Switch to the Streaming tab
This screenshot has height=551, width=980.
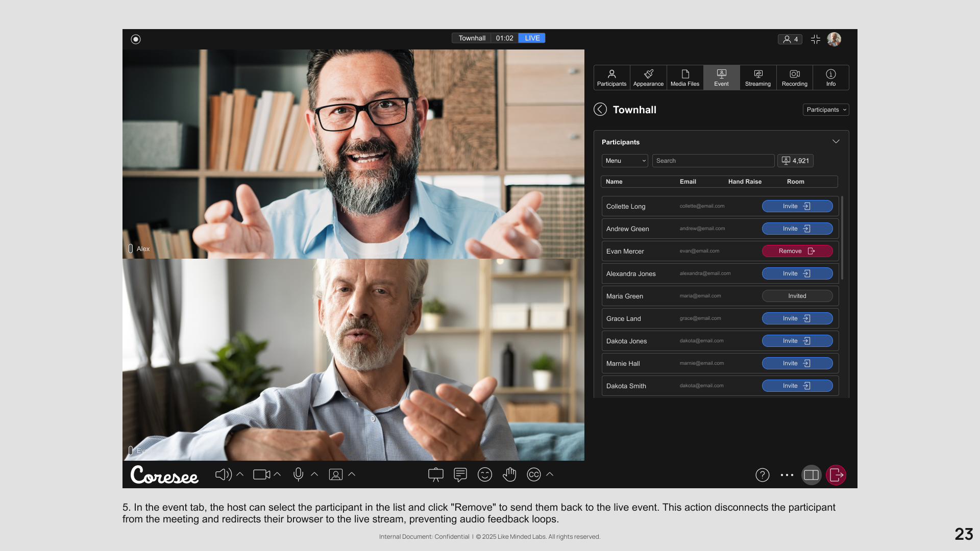pyautogui.click(x=757, y=78)
